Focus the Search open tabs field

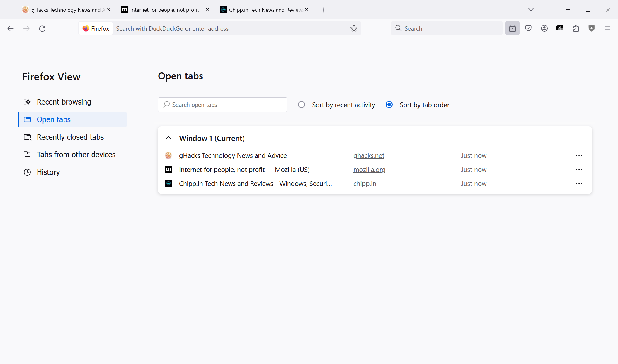[x=223, y=105]
